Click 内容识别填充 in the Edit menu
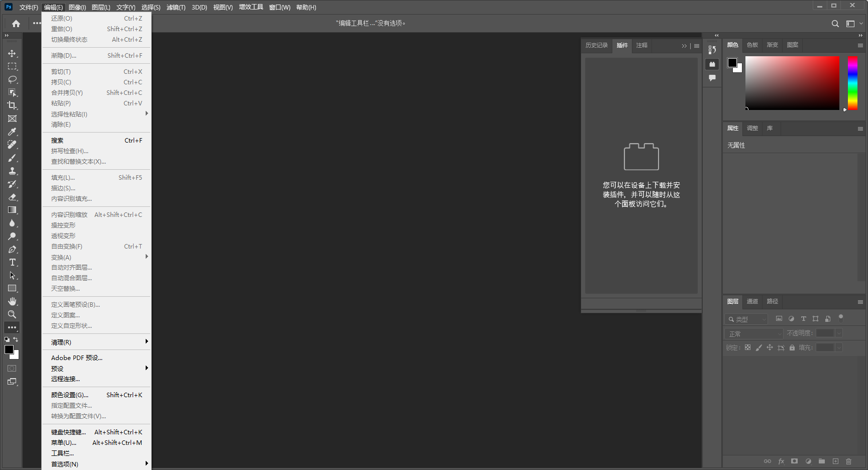Image resolution: width=868 pixels, height=470 pixels. (70, 198)
